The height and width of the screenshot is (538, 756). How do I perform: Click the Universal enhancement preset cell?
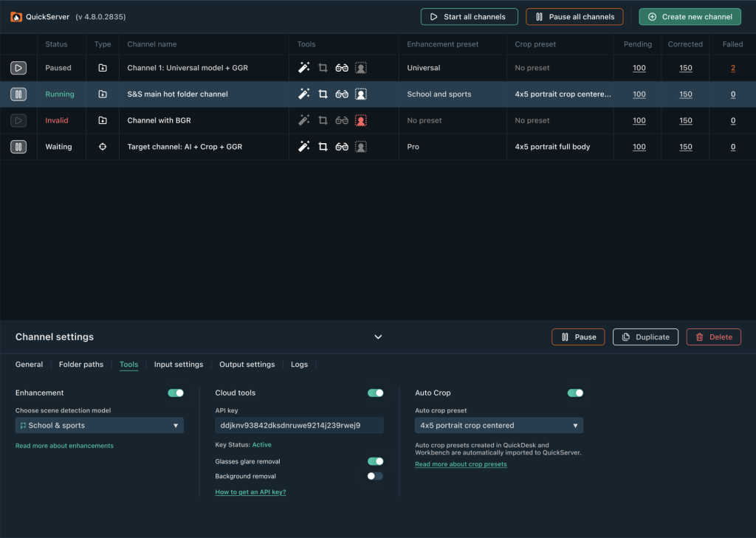click(x=423, y=68)
